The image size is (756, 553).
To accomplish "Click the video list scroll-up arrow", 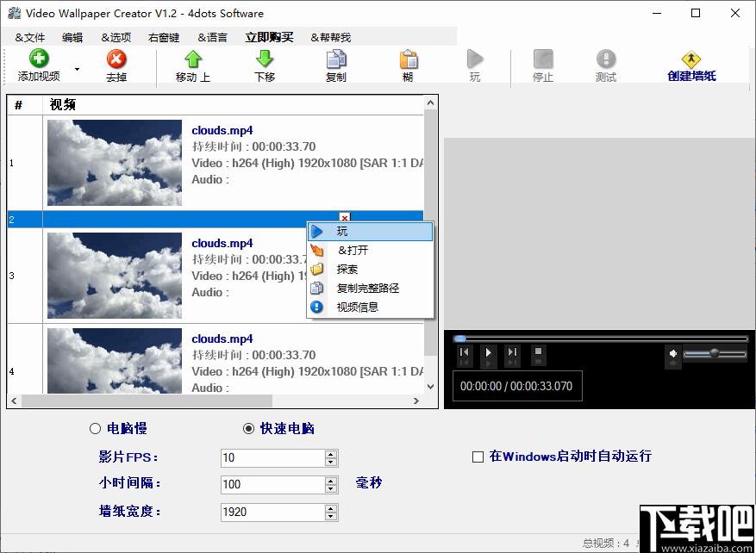I will 430,103.
